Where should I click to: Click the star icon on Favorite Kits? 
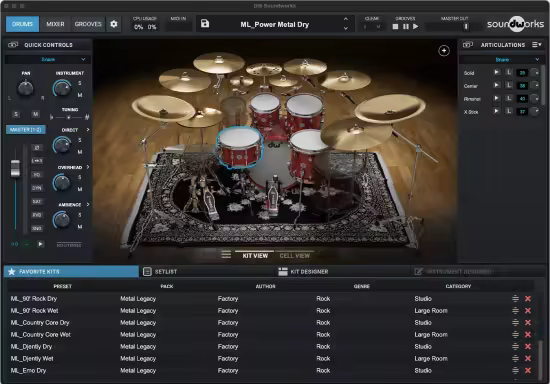click(12, 272)
